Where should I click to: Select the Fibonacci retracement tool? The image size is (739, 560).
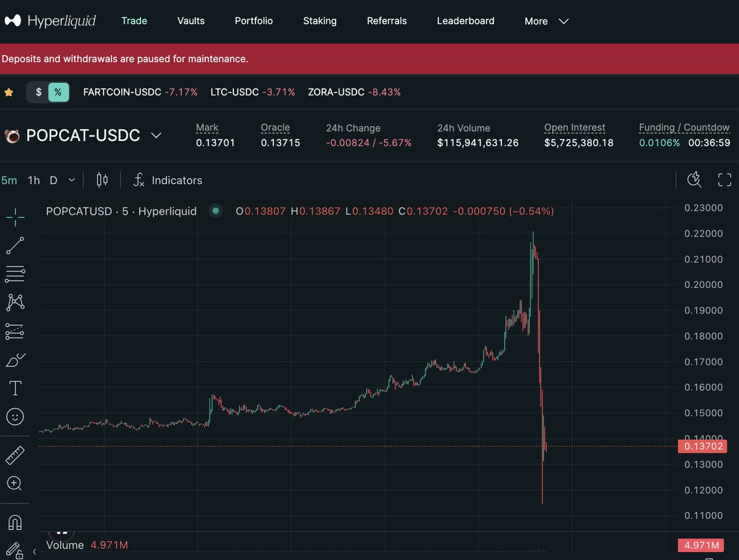(x=15, y=274)
